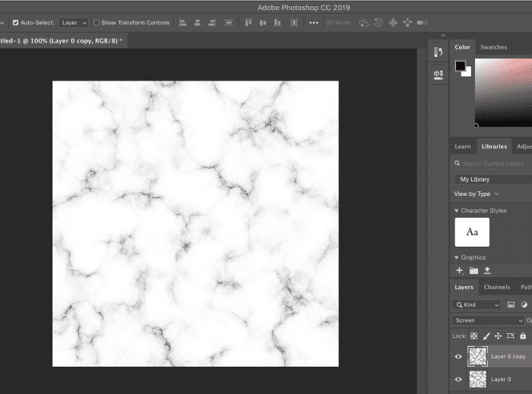Select the Layer 0 thumbnail
The height and width of the screenshot is (394, 532).
tap(478, 379)
